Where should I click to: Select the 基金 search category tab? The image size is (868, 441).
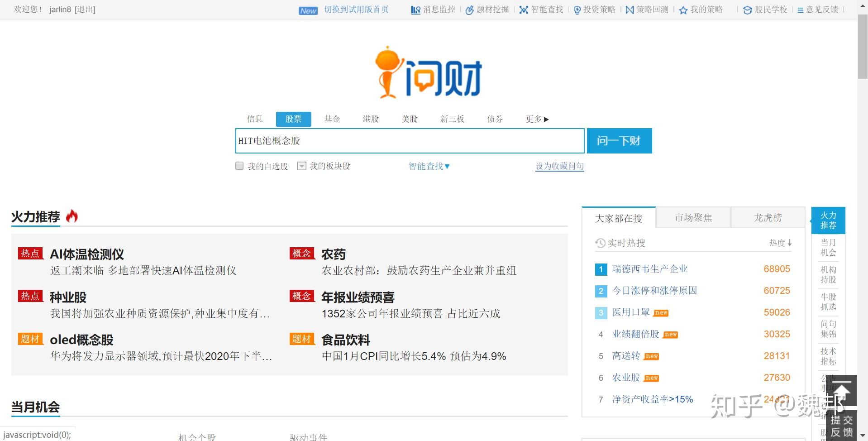pos(332,119)
